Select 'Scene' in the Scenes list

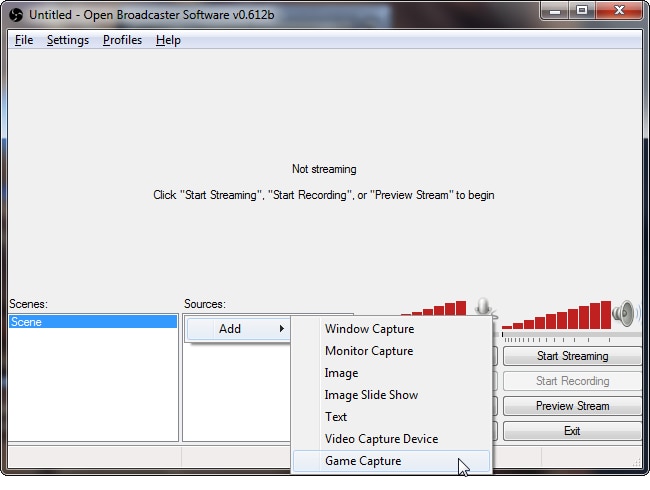(93, 322)
